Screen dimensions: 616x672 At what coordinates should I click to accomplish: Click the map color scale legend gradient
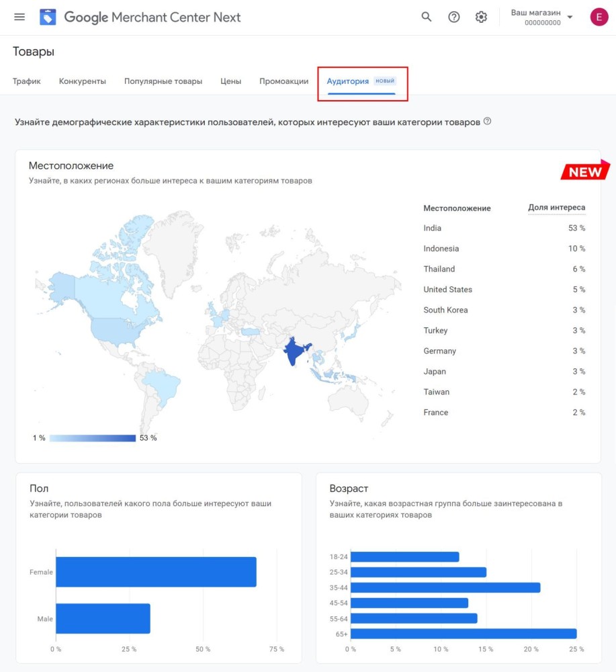pos(93,438)
